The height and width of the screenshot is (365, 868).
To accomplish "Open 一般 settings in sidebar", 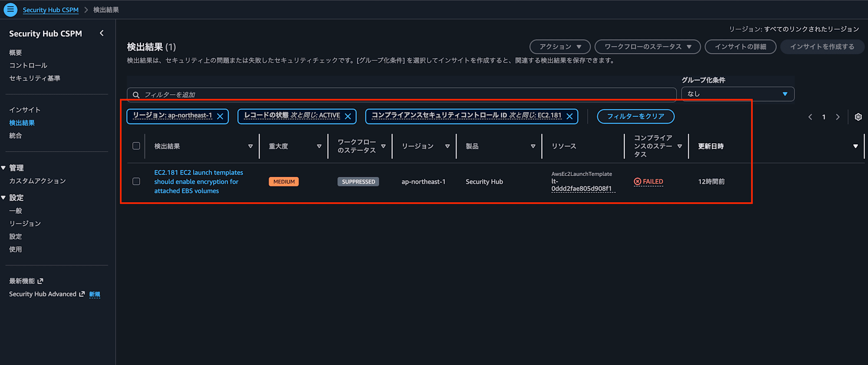I will pyautogui.click(x=16, y=211).
